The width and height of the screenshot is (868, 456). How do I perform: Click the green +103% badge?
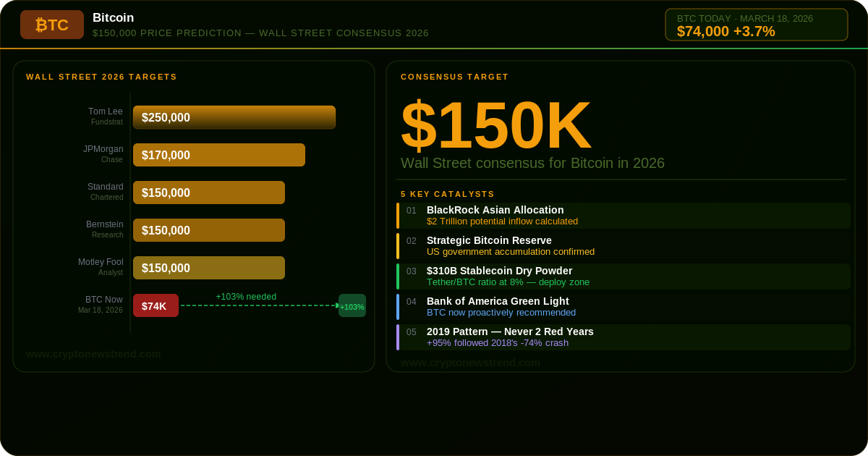click(x=352, y=306)
